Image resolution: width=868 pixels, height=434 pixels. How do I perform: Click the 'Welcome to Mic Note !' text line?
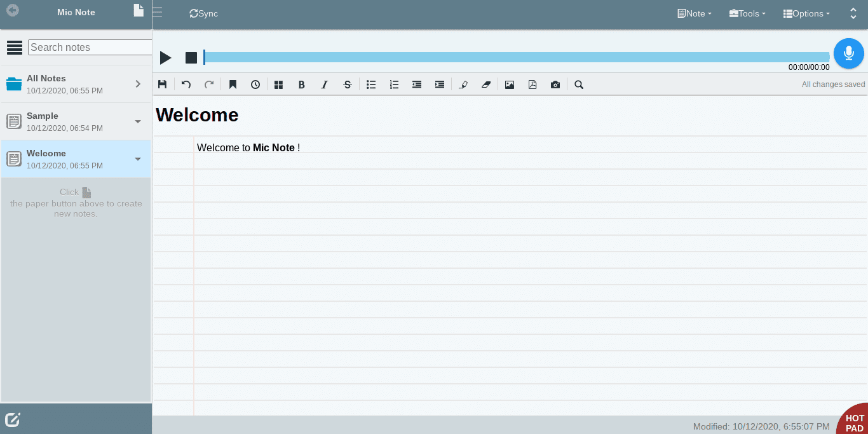pyautogui.click(x=248, y=147)
